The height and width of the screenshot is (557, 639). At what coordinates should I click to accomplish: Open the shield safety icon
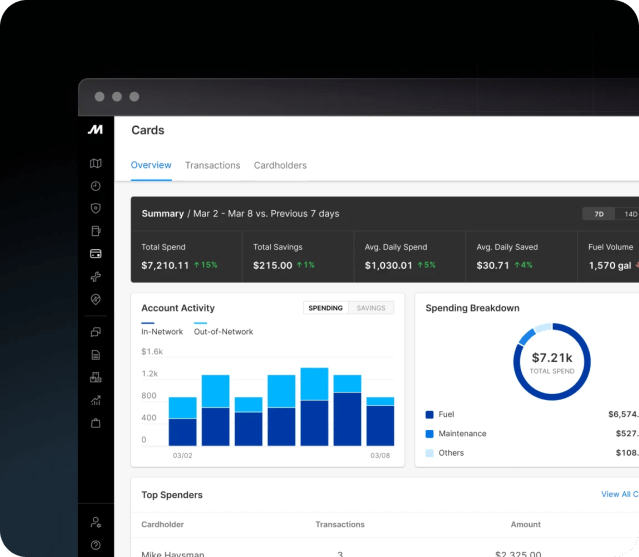tap(96, 209)
